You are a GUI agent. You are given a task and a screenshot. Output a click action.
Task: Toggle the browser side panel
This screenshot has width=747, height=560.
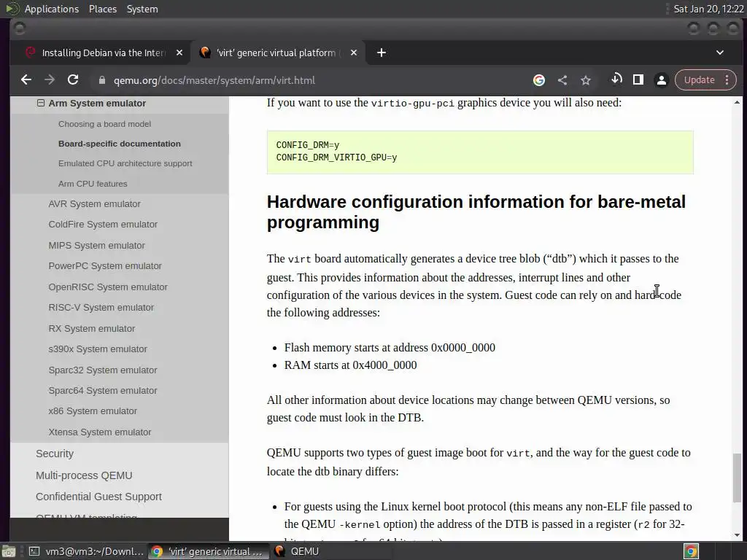coord(638,80)
